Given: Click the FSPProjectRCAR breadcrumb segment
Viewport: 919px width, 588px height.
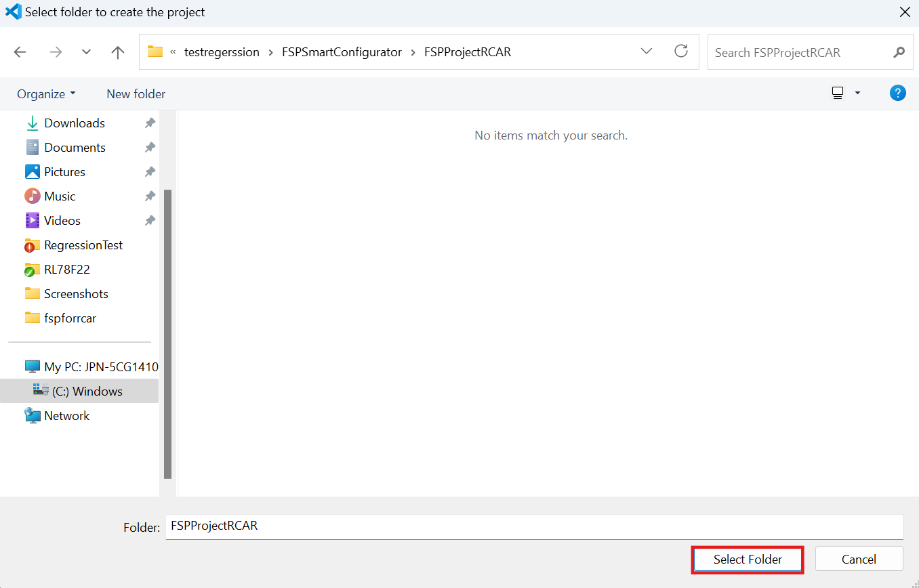Looking at the screenshot, I should tap(468, 52).
